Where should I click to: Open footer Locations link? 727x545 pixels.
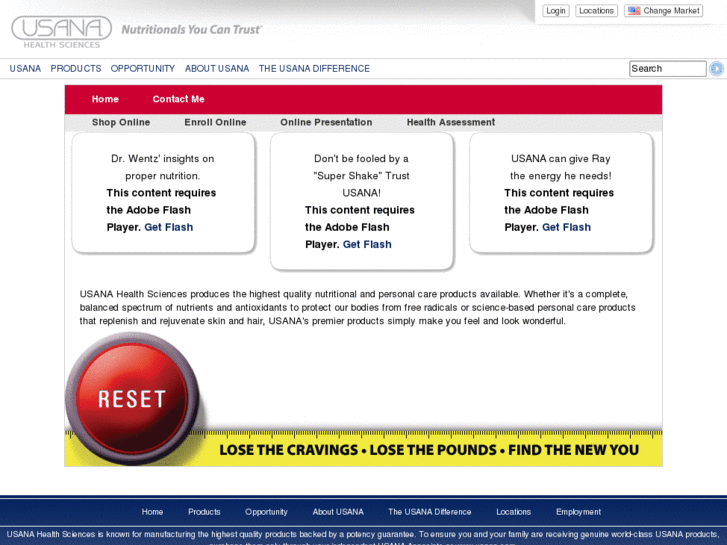pos(513,512)
